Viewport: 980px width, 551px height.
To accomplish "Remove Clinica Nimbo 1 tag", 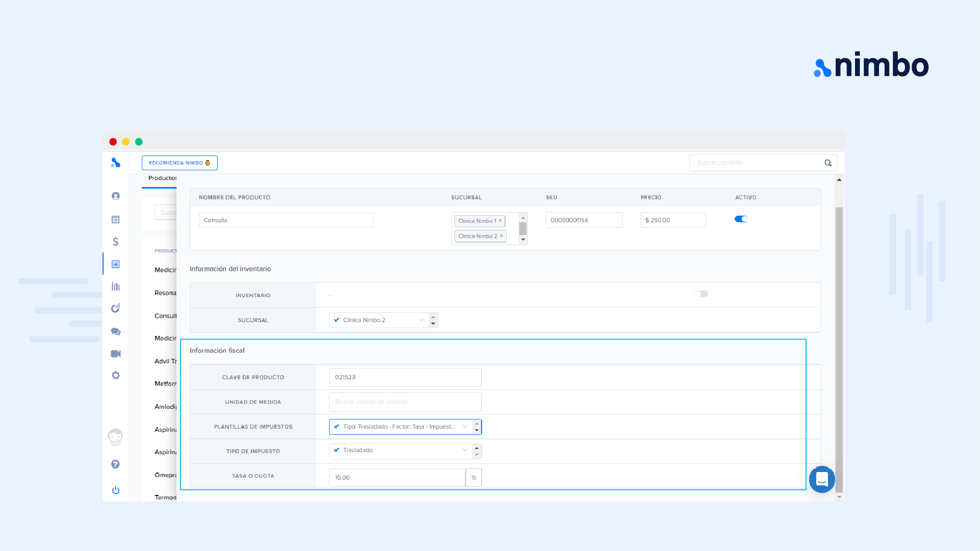I will click(x=500, y=221).
